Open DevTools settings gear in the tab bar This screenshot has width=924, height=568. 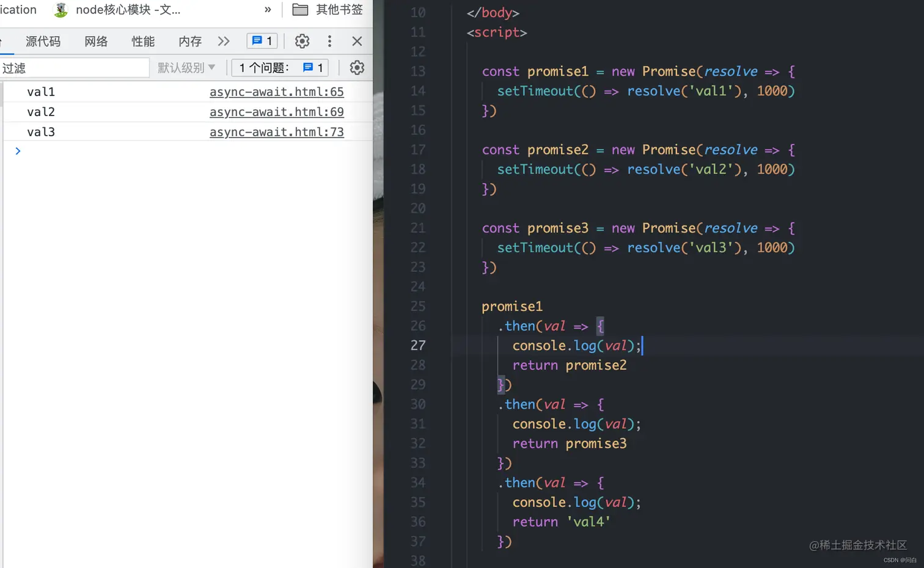pos(302,41)
